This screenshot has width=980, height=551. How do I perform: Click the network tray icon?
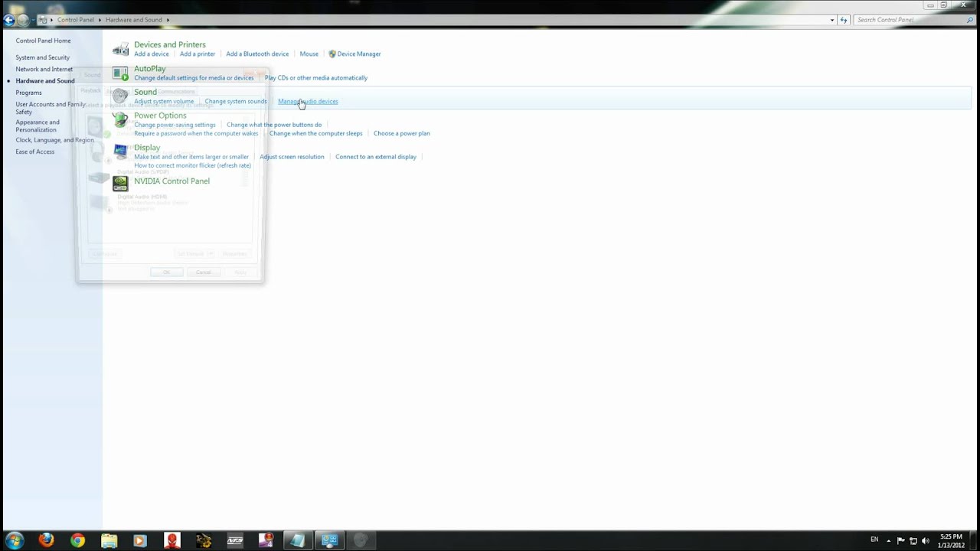click(x=913, y=540)
